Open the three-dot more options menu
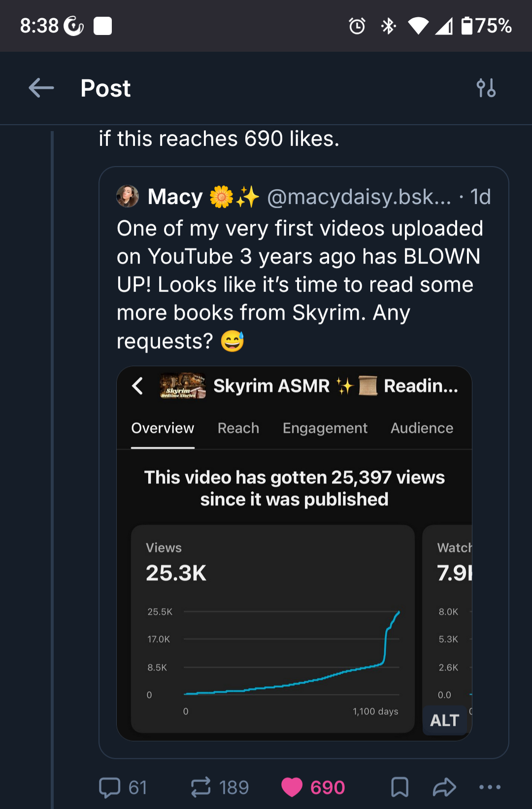This screenshot has height=809, width=532. click(x=490, y=787)
